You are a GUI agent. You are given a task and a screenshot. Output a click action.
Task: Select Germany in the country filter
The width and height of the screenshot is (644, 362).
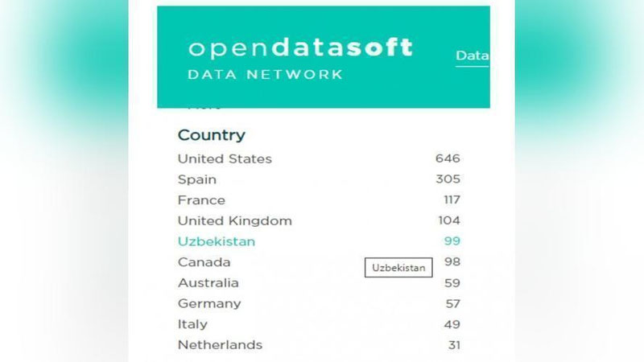pos(208,304)
